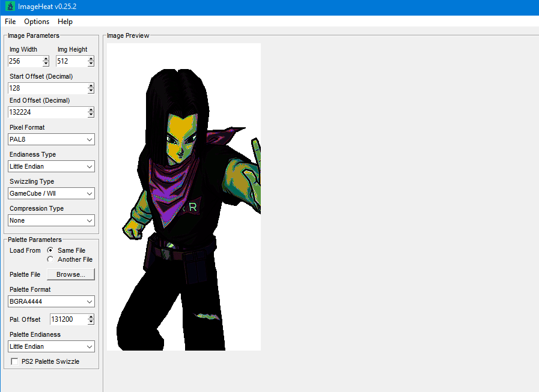The image size is (539, 392).
Task: Open the Help menu
Action: [x=65, y=22]
